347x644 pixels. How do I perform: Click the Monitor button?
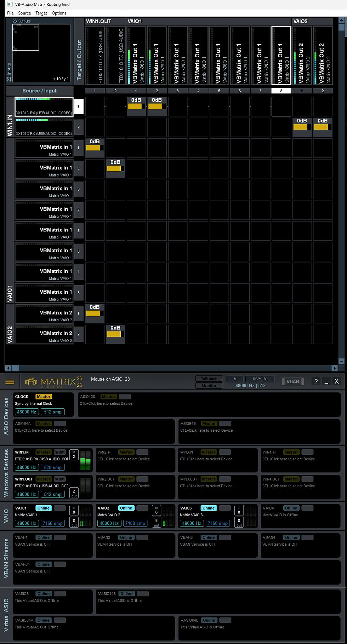[209, 385]
